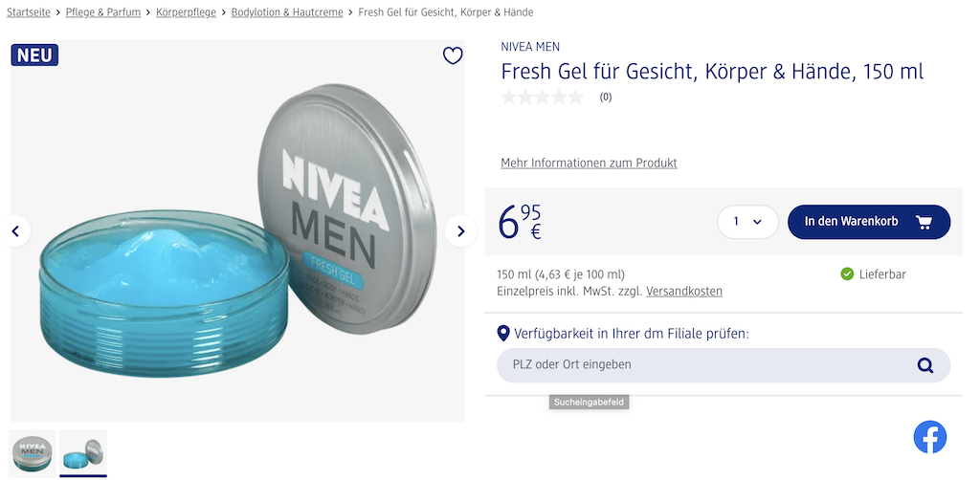This screenshot has height=480, width=980.
Task: Click the green Lieferbar checkmark icon
Action: point(847,274)
